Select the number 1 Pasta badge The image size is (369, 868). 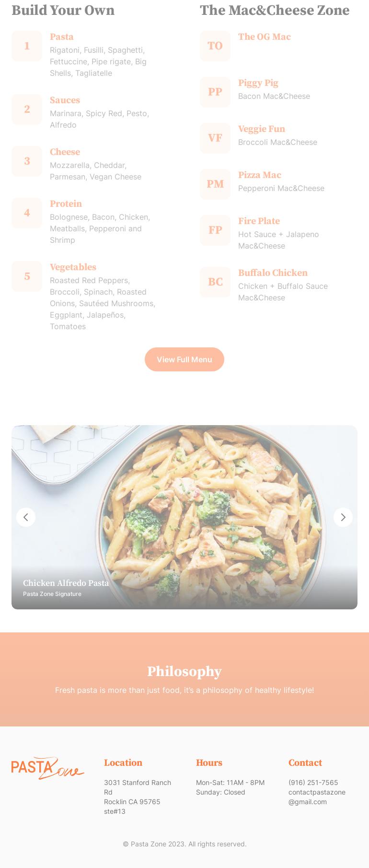pyautogui.click(x=27, y=46)
